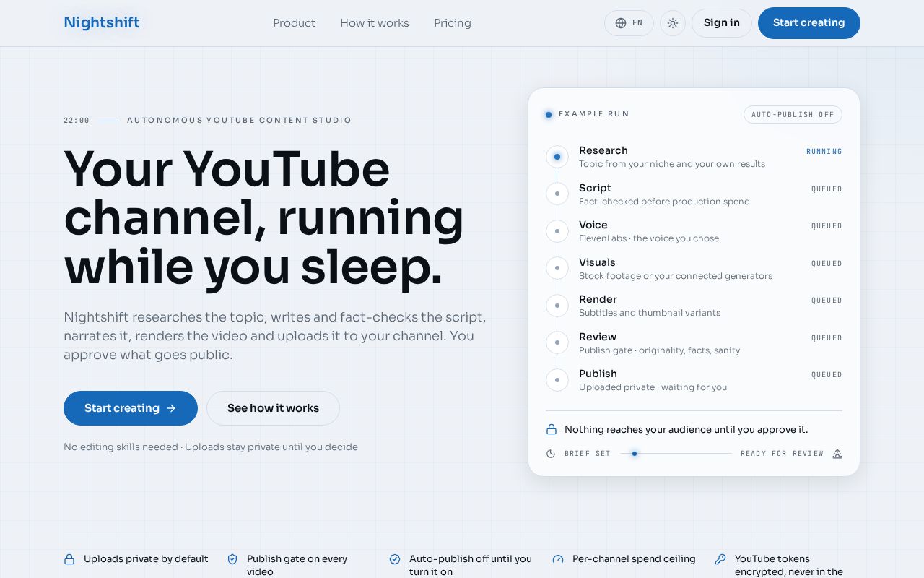Image resolution: width=924 pixels, height=578 pixels.
Task: Click the upload icon beside READY FOR REVIEW
Action: click(x=837, y=454)
